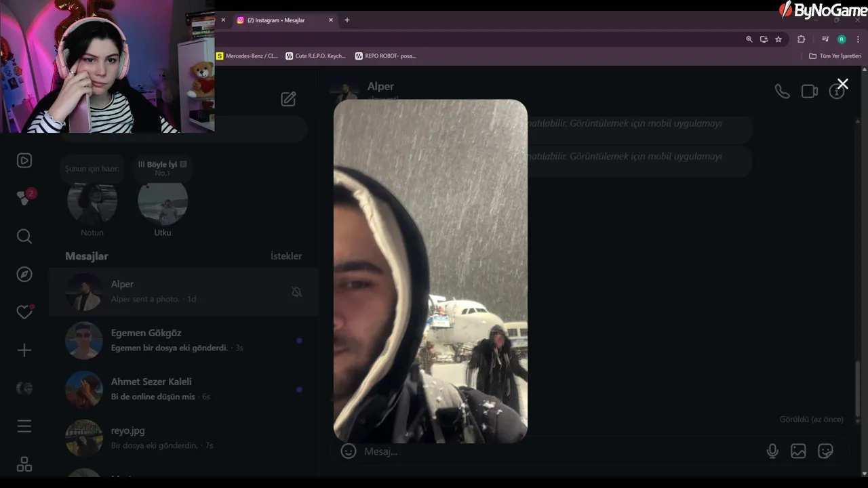Close the photo viewer overlay with the X

coord(842,84)
